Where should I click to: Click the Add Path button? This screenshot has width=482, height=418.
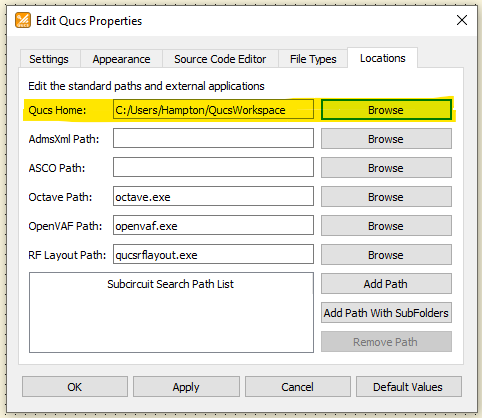(386, 284)
